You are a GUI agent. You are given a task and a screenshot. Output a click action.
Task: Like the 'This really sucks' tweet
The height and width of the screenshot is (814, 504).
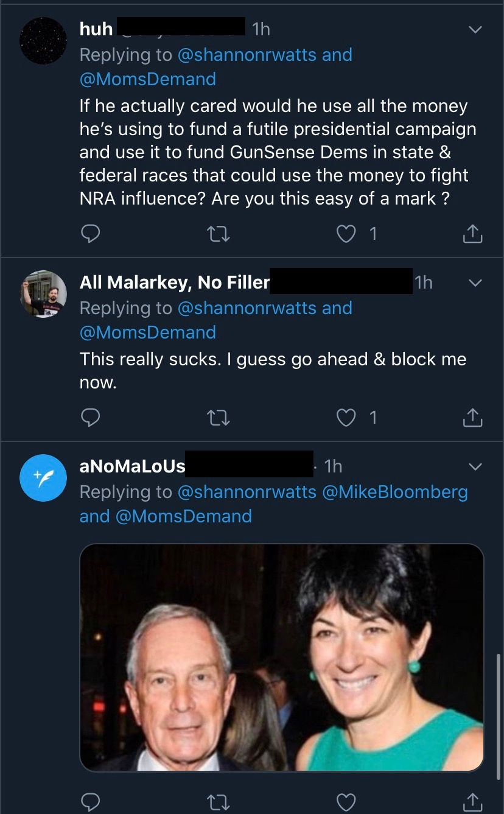(346, 418)
